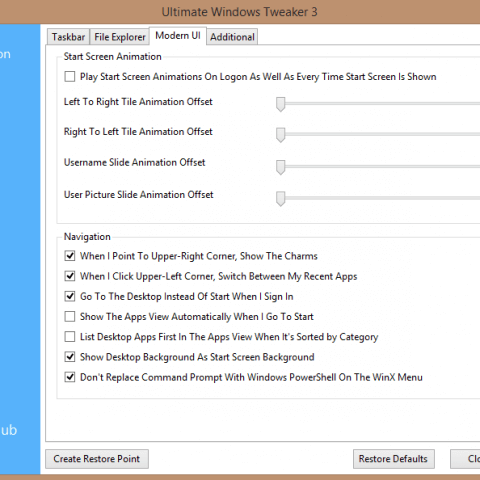480x480 pixels.
Task: Click the User Picture Slide Animation slider handle
Action: pyautogui.click(x=281, y=199)
